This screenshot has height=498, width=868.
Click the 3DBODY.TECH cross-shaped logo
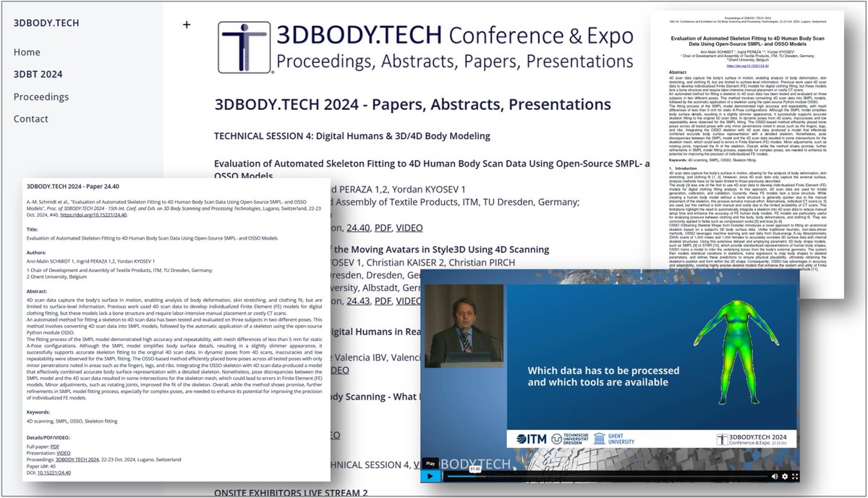(x=246, y=48)
